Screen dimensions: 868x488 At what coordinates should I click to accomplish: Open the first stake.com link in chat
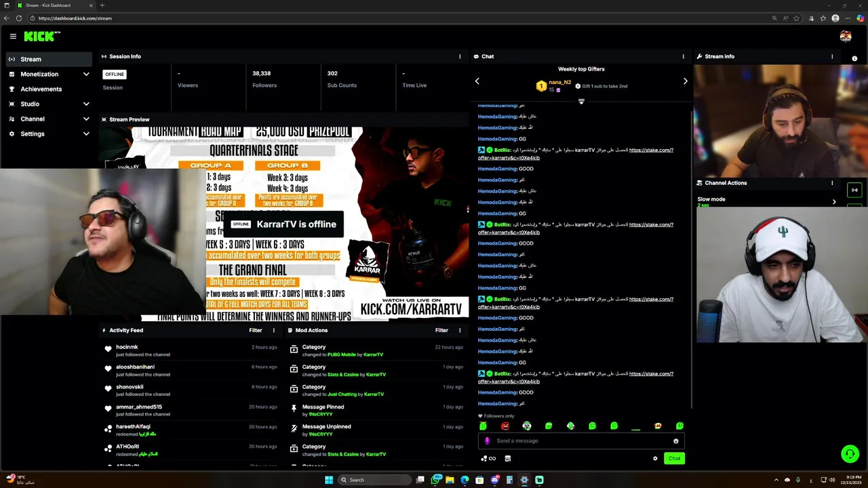[576, 154]
